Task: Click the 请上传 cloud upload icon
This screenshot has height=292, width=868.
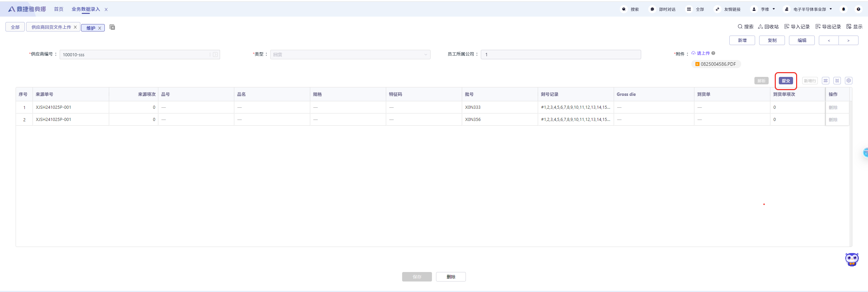Action: point(693,53)
